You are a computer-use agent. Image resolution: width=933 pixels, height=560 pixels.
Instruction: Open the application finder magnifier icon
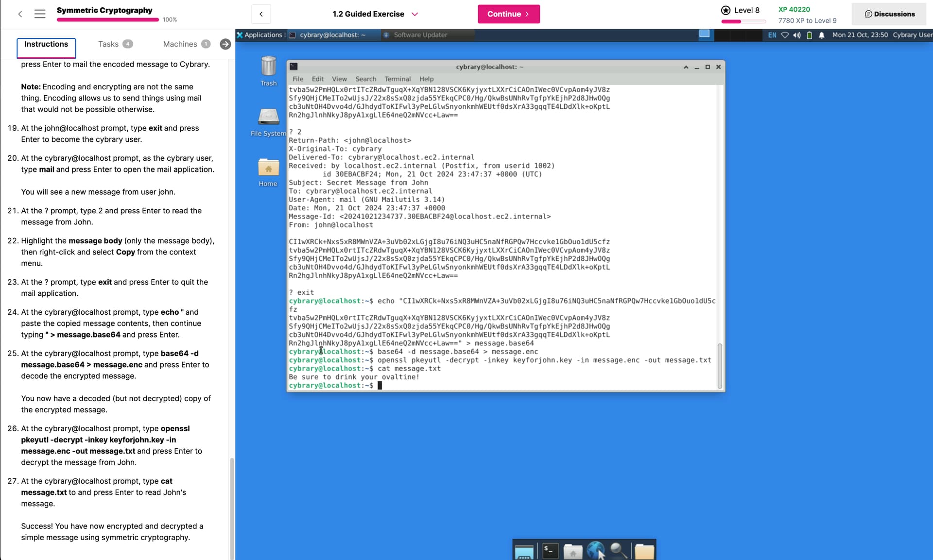click(618, 551)
